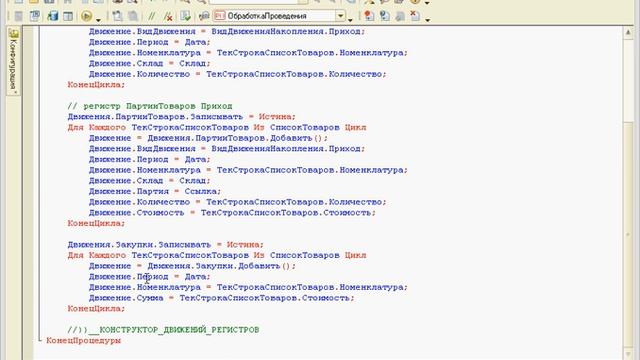
Task: Click the greyed document icon at the toolbar start
Action: [18, 16]
